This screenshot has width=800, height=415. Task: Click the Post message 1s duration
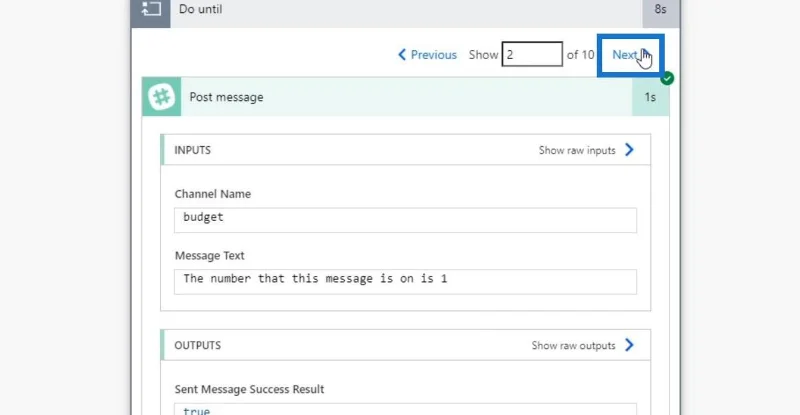tap(650, 97)
